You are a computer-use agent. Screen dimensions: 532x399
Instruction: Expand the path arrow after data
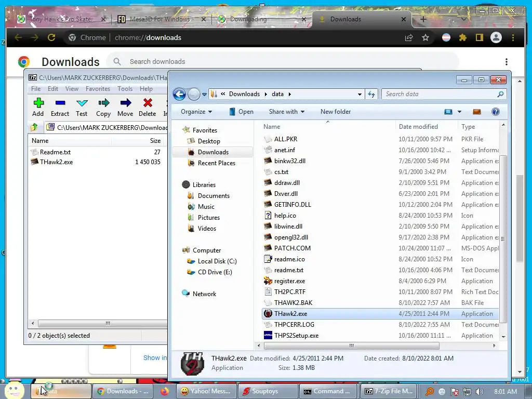pos(290,95)
